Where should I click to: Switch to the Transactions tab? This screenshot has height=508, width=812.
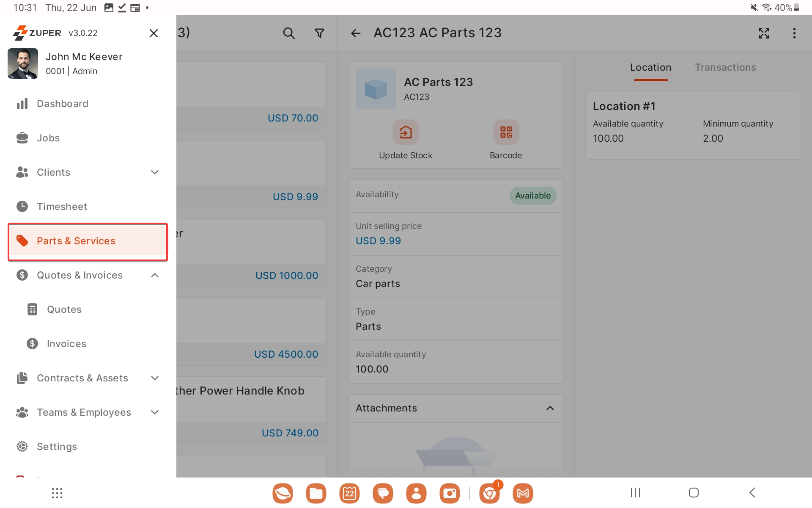click(725, 67)
